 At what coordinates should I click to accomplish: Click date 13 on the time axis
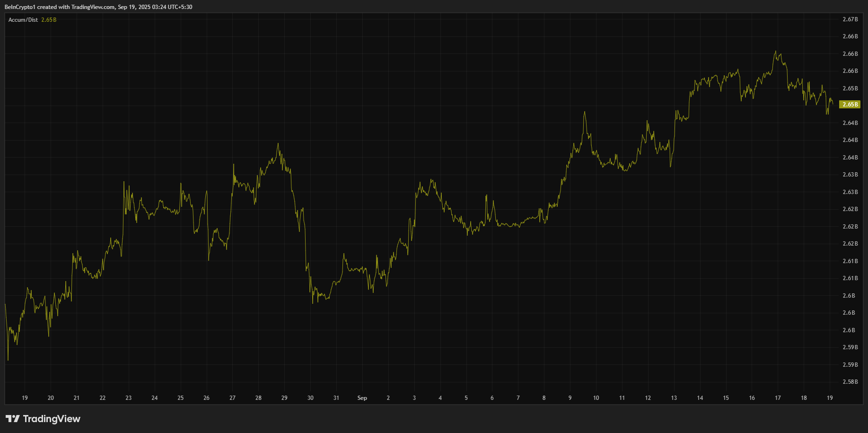pos(674,398)
